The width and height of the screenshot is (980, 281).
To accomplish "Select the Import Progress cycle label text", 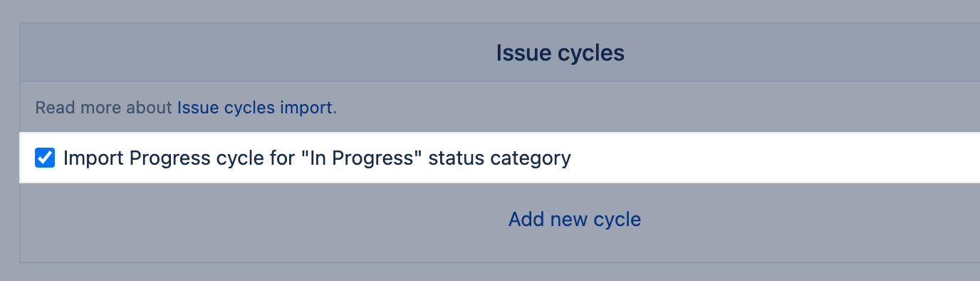I will click(x=317, y=158).
